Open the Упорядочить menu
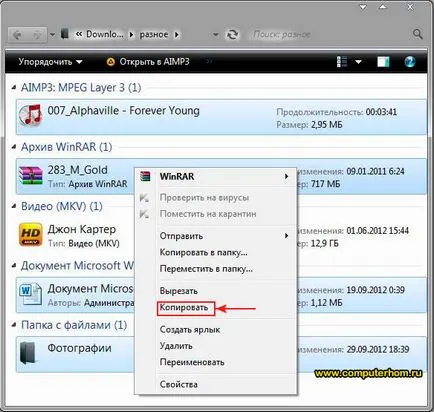434x412 pixels. coord(50,62)
